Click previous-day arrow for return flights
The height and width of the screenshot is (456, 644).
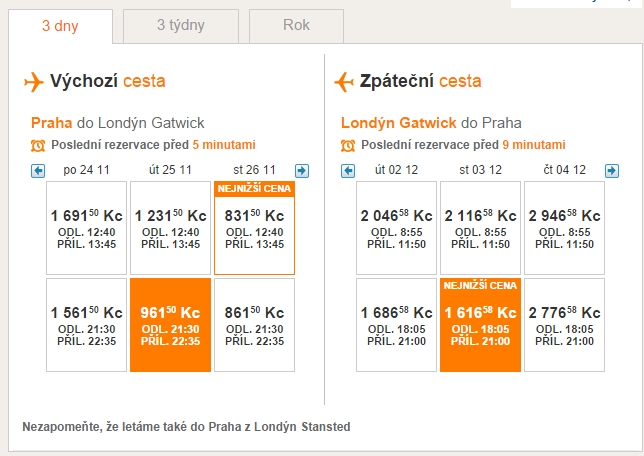point(348,170)
